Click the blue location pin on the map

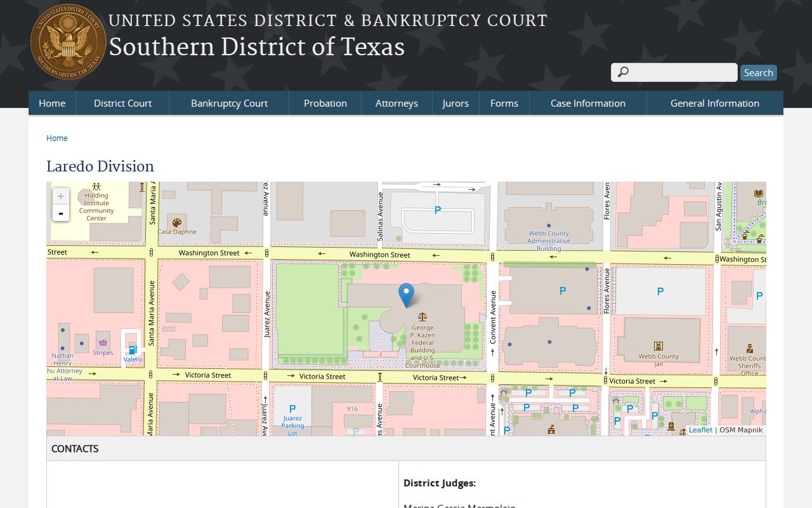pos(406,296)
